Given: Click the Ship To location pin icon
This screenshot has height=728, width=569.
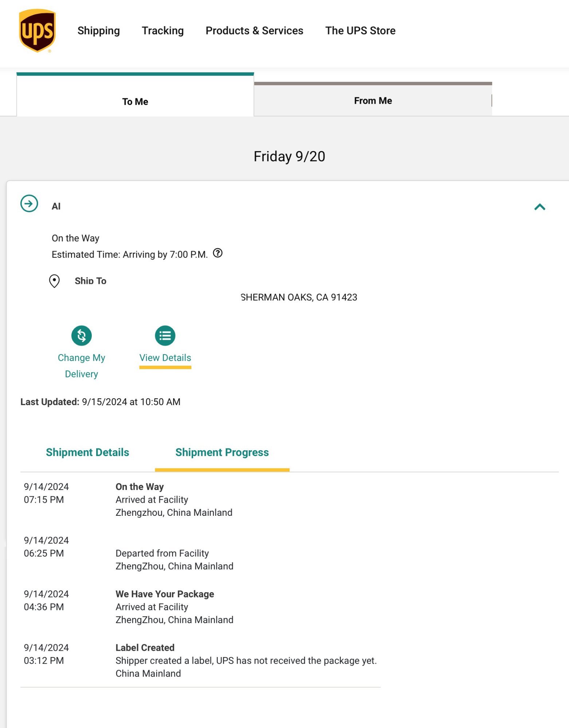Looking at the screenshot, I should click(54, 281).
